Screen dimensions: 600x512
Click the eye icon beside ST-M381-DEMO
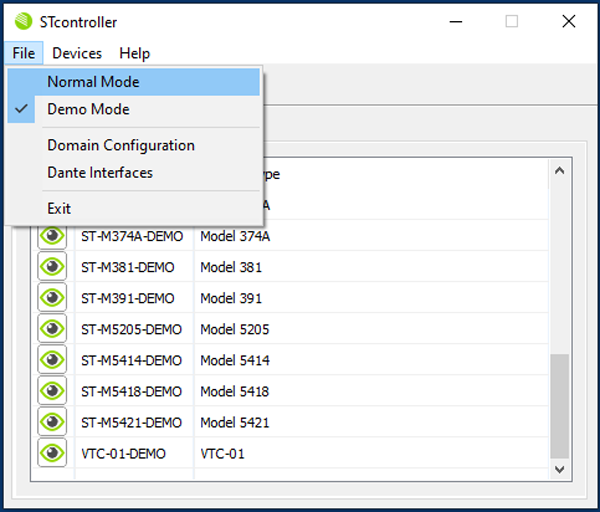[x=52, y=267]
